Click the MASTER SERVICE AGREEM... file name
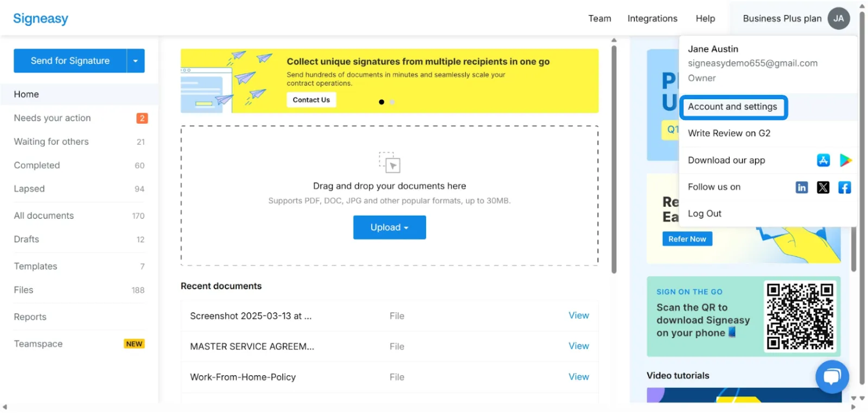This screenshot has height=413, width=868. 252,346
